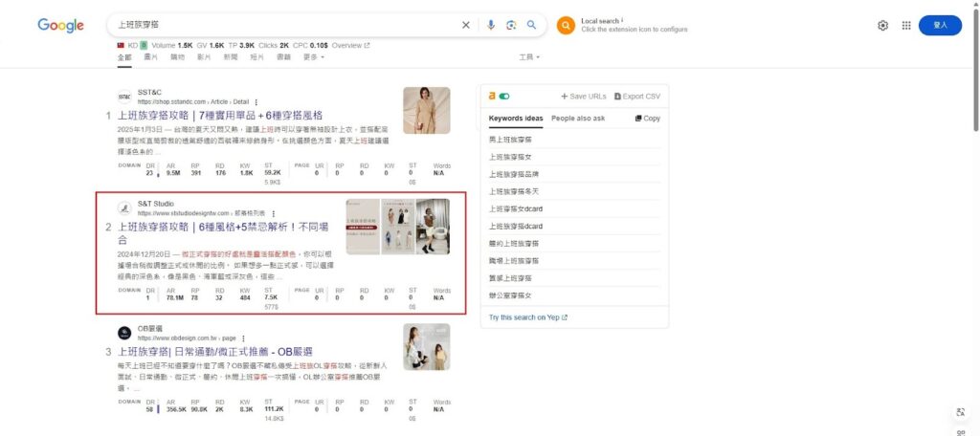This screenshot has width=980, height=436.
Task: Switch to the 新聞 news tab
Action: [x=231, y=56]
